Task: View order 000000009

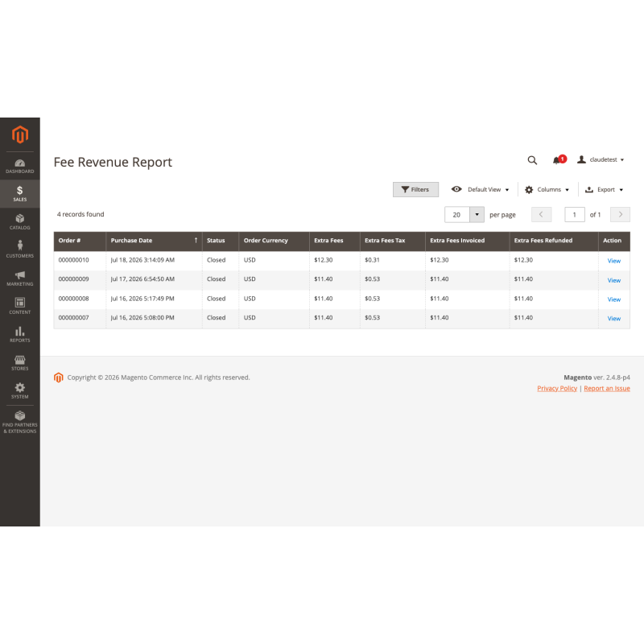Action: 613,280
